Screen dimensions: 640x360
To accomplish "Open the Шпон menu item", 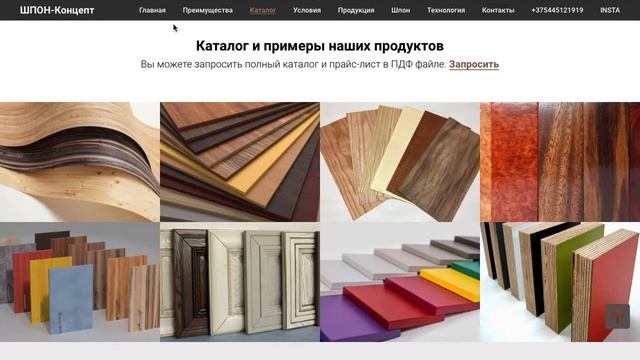I will (401, 10).
